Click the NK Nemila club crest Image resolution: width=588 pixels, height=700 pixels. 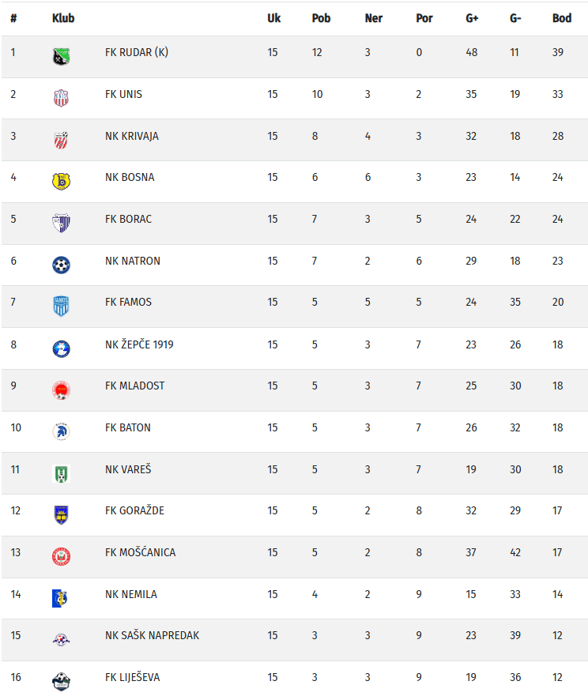(x=61, y=598)
